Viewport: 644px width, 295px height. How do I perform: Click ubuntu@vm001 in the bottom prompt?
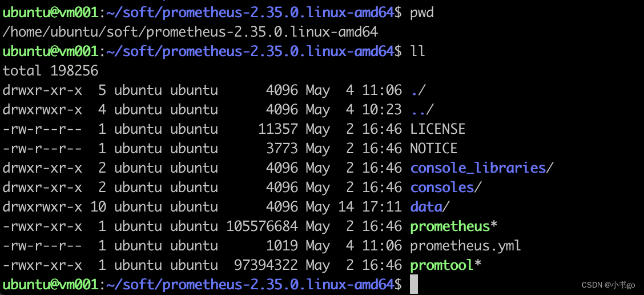pos(50,284)
